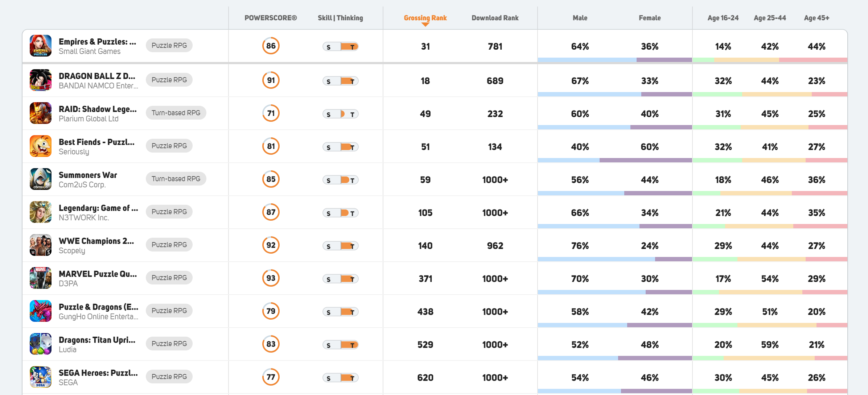Sort by Male column header

coord(580,18)
